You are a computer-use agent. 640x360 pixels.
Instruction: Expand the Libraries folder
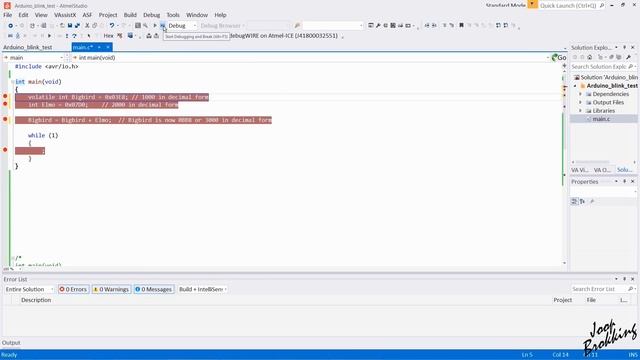click(x=580, y=111)
